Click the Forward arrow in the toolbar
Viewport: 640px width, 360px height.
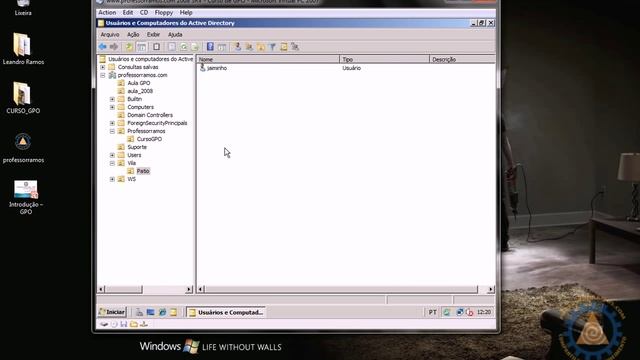(x=114, y=47)
